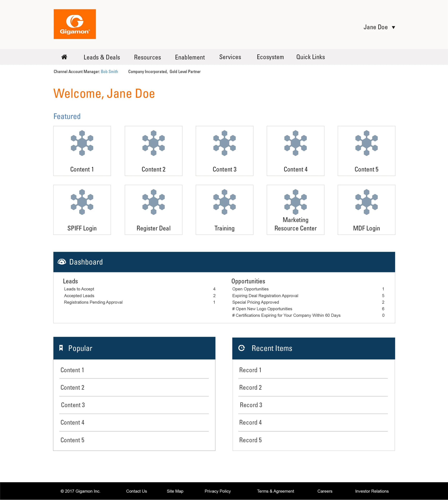Open the Quick Links menu
Screen dimensions: 448x500
point(310,57)
